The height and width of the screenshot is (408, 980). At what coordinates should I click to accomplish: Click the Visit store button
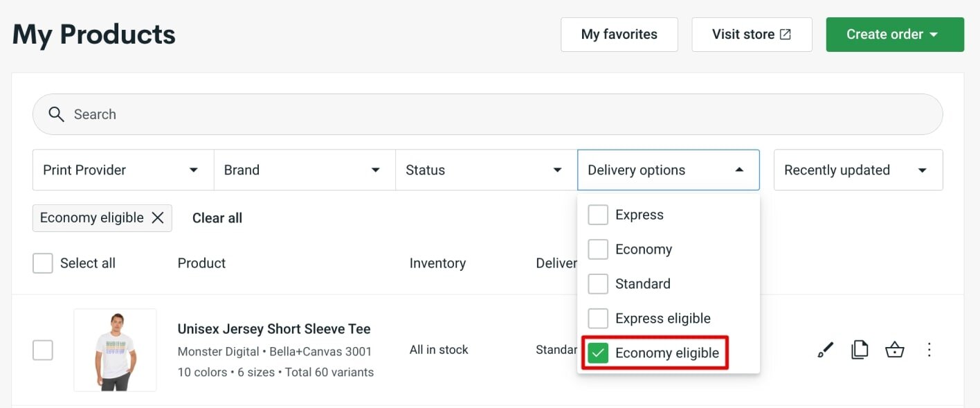tap(752, 35)
